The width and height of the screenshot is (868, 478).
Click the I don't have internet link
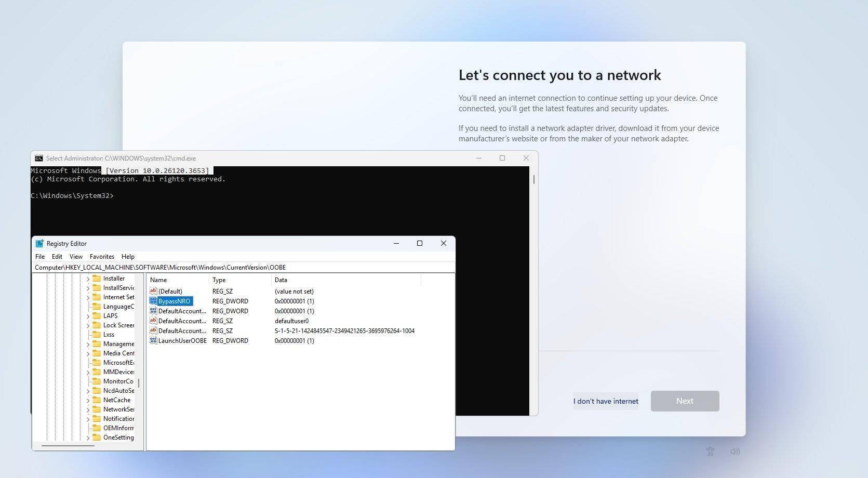click(x=605, y=401)
